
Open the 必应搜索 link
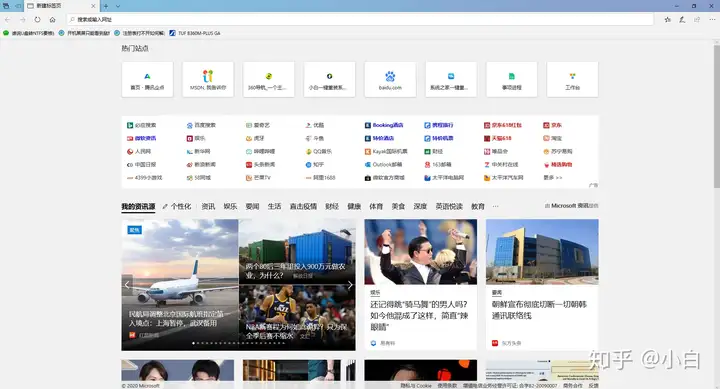click(141, 125)
